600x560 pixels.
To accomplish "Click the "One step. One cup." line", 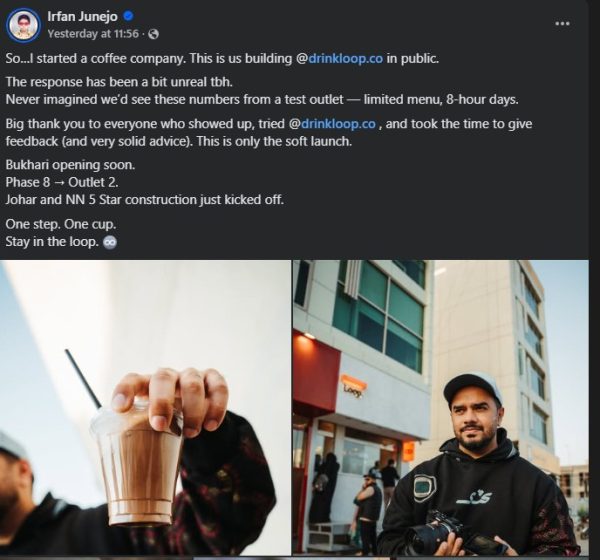I will (60, 224).
